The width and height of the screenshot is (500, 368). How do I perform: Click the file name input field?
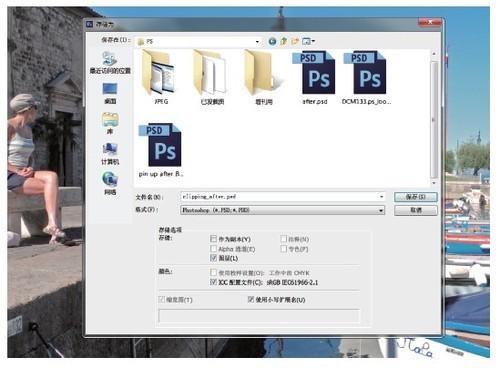pos(283,197)
